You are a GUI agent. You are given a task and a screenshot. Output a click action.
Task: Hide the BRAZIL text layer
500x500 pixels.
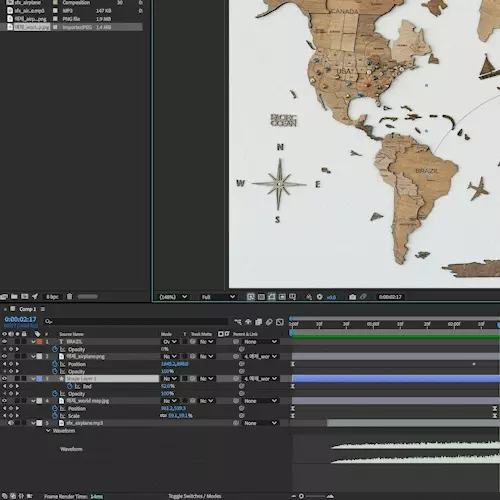click(x=4, y=341)
